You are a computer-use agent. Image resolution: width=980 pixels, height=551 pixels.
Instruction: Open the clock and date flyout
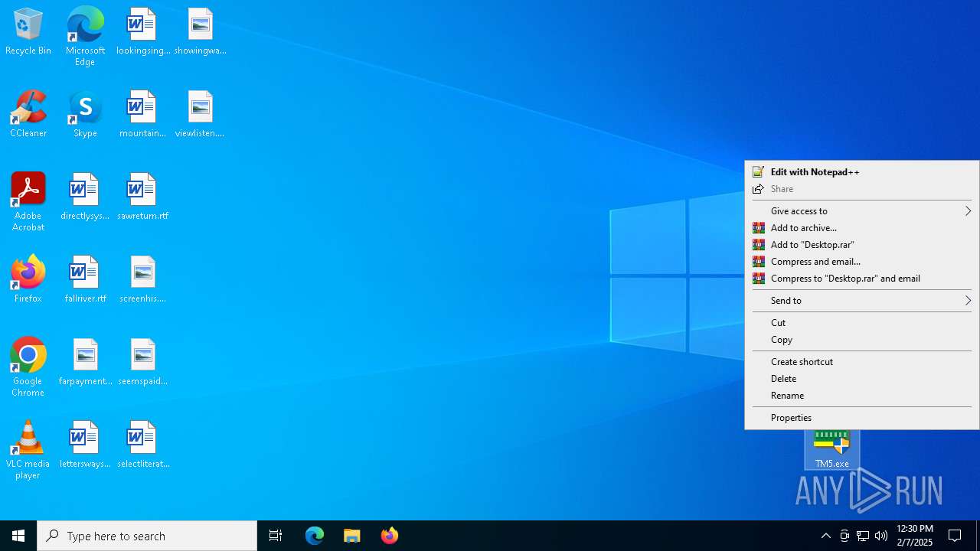(x=915, y=536)
